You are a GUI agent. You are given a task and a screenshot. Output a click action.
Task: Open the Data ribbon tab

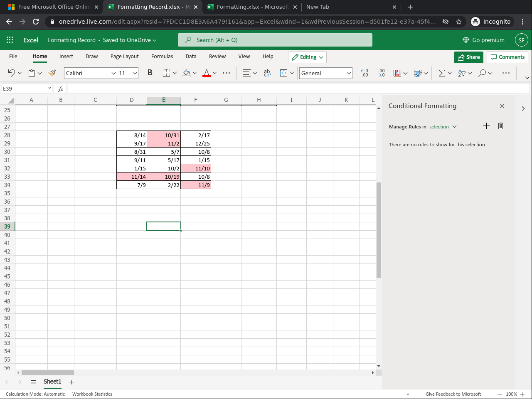coord(191,56)
